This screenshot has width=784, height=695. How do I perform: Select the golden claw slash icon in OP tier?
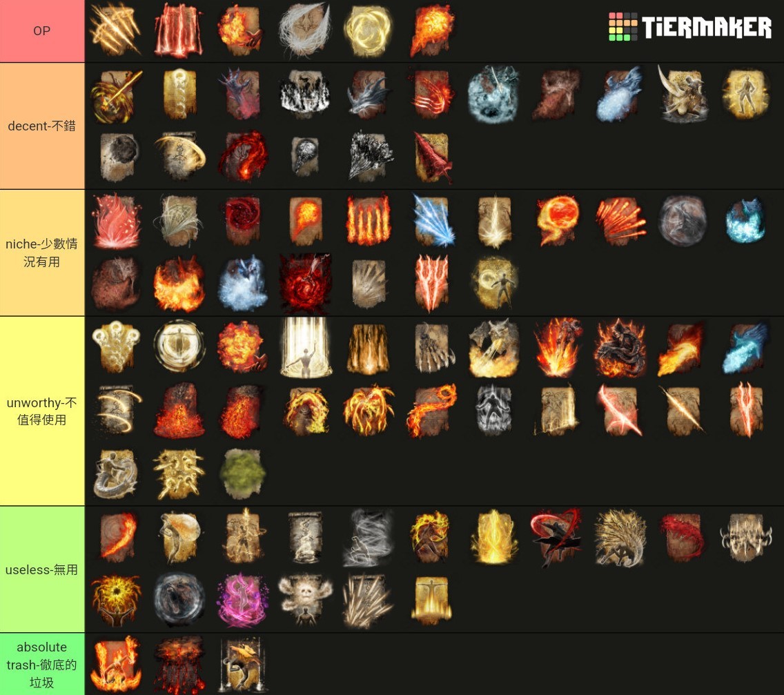[x=115, y=30]
